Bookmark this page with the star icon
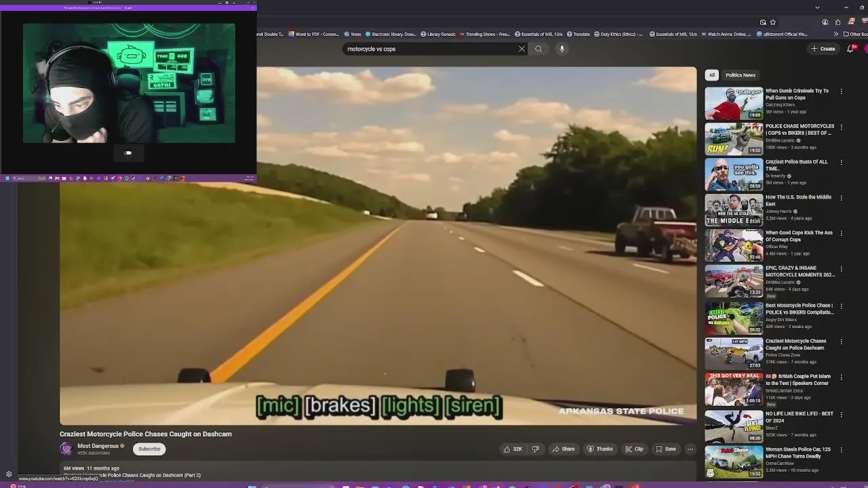The width and height of the screenshot is (868, 488). click(x=772, y=22)
